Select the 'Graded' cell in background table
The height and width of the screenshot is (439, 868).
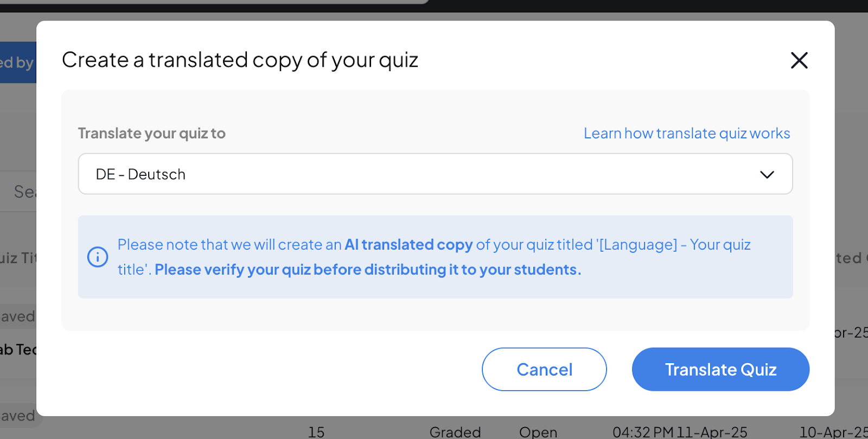click(455, 432)
